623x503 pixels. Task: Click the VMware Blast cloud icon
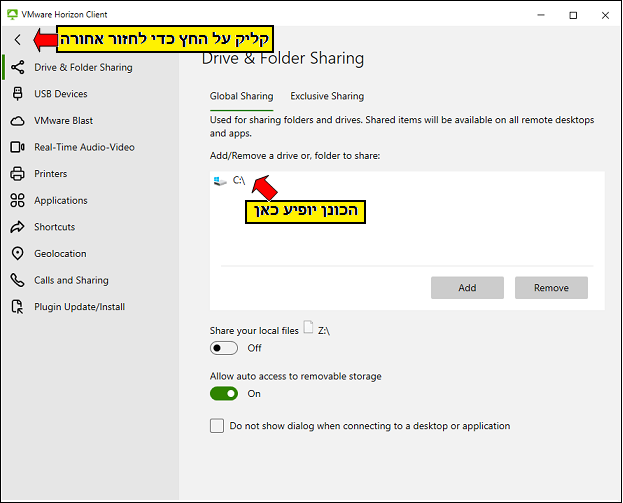(17, 121)
